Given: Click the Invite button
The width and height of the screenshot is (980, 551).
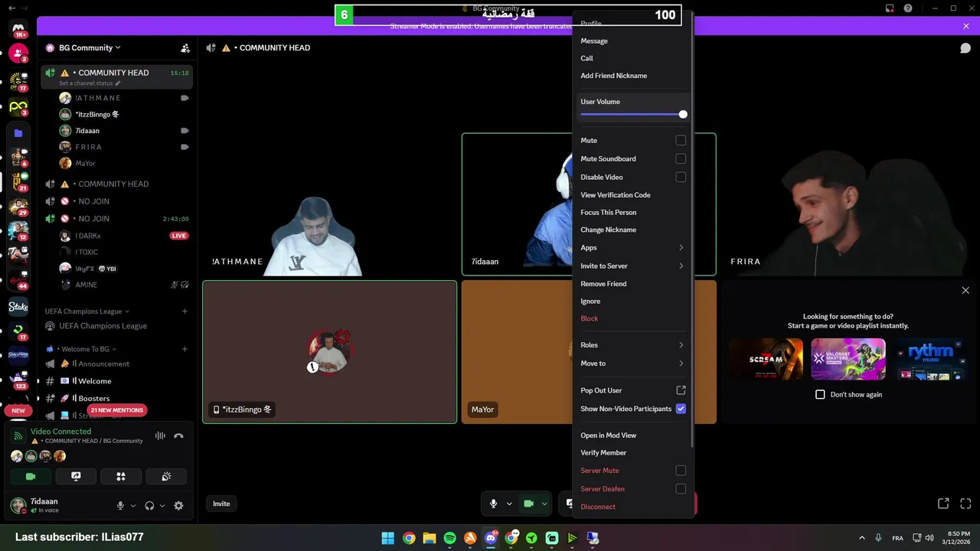Looking at the screenshot, I should click(221, 504).
